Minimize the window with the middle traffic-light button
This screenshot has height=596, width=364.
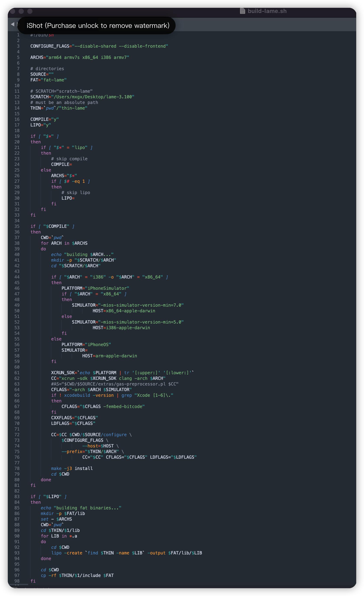[x=21, y=11]
